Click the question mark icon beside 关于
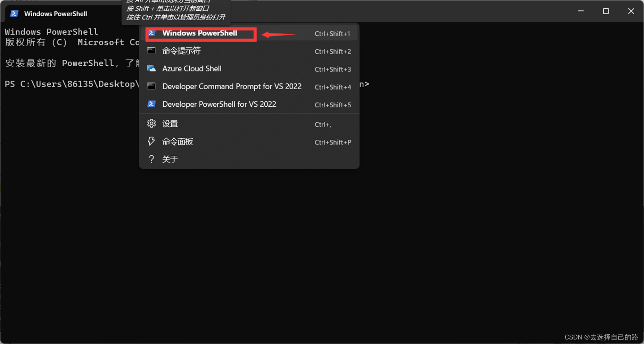 [152, 159]
